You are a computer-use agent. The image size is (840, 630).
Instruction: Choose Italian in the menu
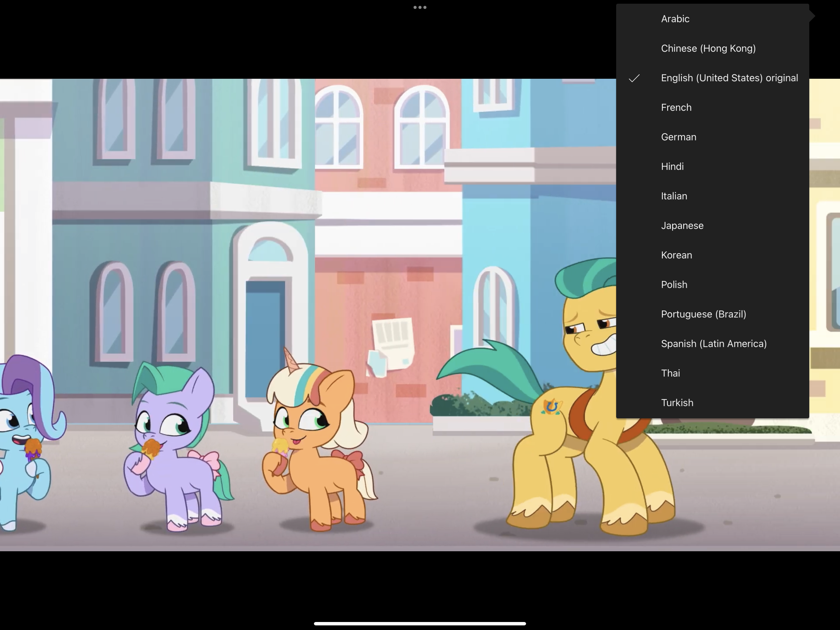(x=674, y=196)
